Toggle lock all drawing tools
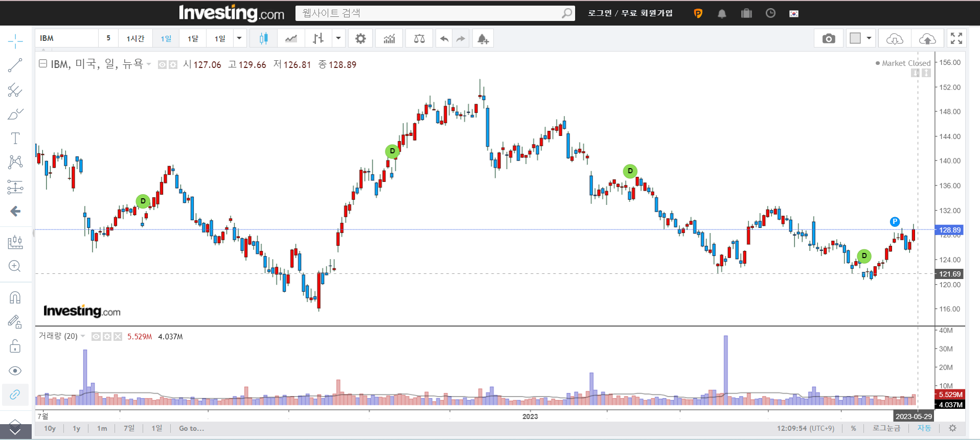The height and width of the screenshot is (440, 980). coord(15,346)
